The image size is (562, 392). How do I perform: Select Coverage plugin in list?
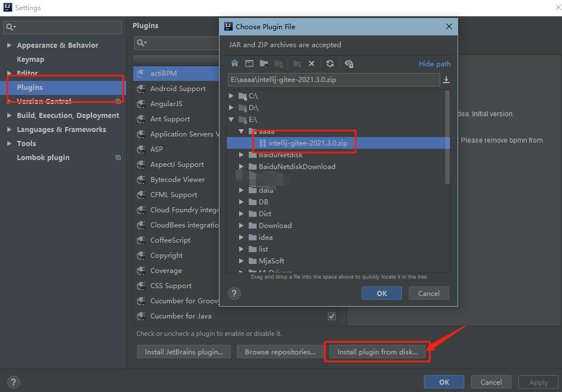point(166,271)
